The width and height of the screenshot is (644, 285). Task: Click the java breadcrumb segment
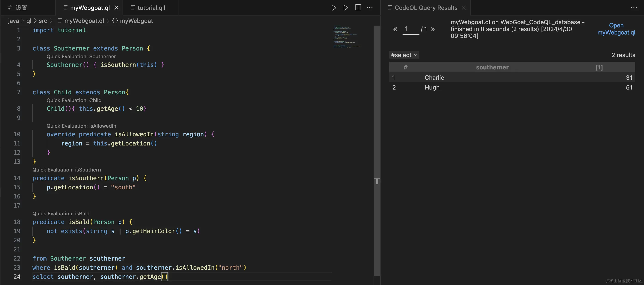pyautogui.click(x=13, y=21)
